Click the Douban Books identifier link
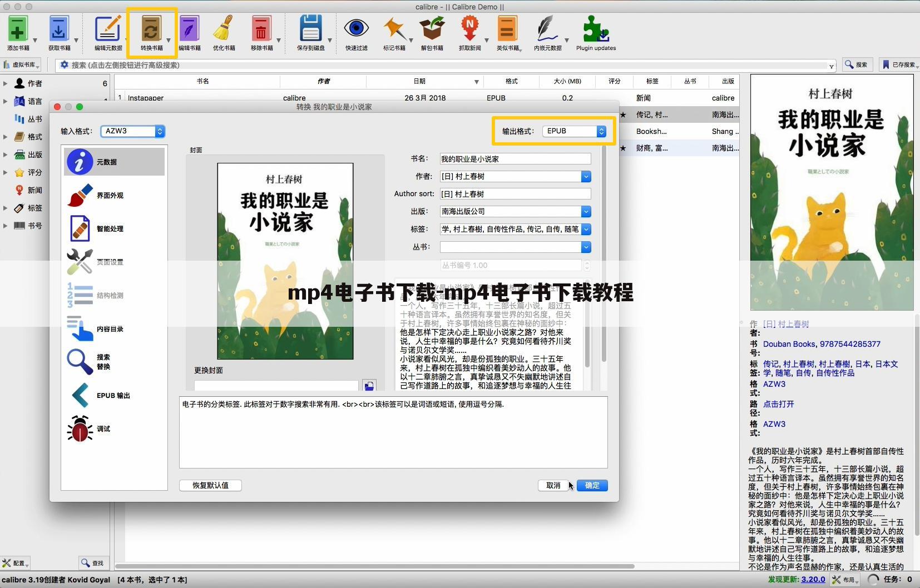Image resolution: width=920 pixels, height=588 pixels. (x=789, y=344)
